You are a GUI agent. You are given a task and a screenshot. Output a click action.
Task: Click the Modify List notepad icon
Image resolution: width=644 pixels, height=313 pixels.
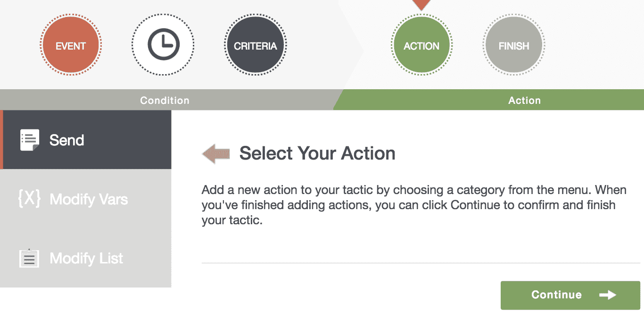[29, 258]
